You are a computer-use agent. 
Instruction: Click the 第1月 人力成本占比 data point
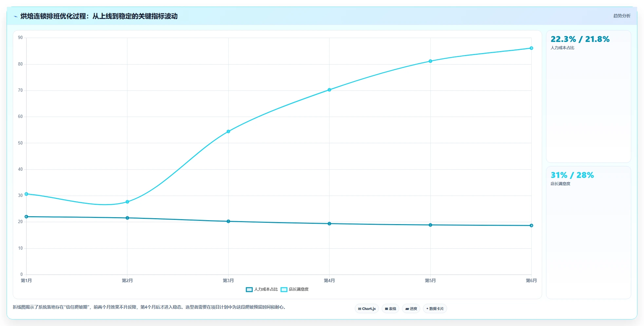(x=27, y=217)
